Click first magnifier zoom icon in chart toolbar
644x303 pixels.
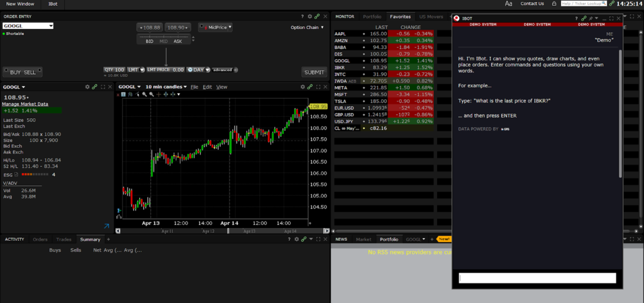tap(145, 94)
